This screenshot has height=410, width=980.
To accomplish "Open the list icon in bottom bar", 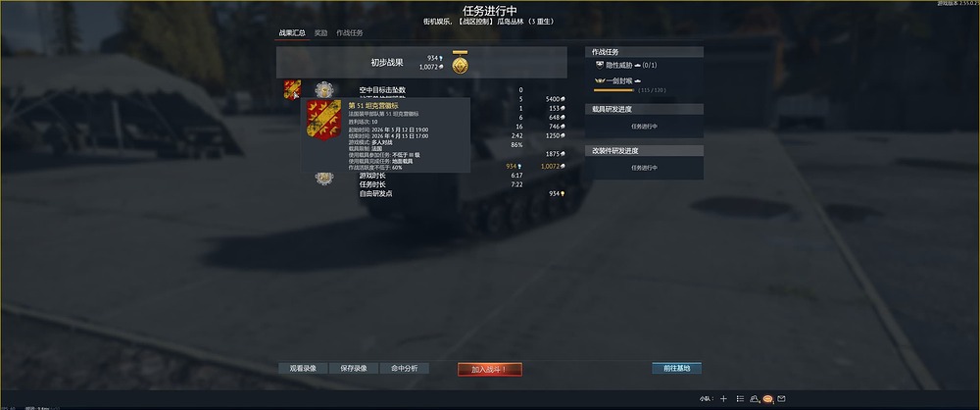I will click(x=740, y=399).
